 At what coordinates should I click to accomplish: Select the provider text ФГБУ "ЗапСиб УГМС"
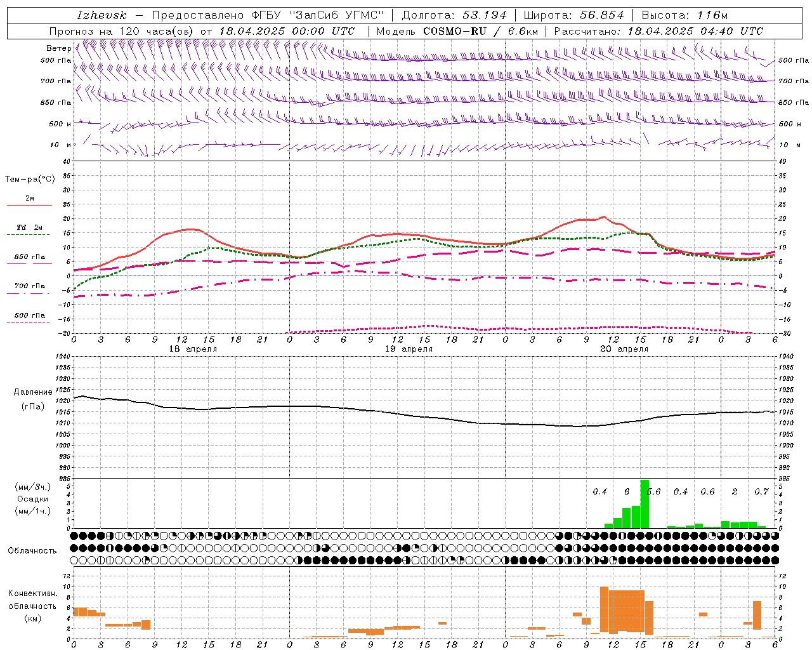318,15
